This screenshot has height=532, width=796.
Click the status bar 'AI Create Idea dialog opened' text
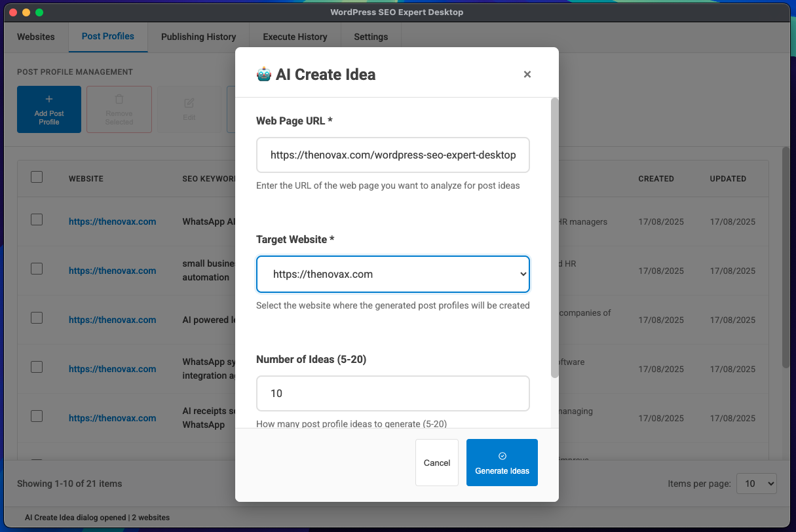click(x=76, y=518)
